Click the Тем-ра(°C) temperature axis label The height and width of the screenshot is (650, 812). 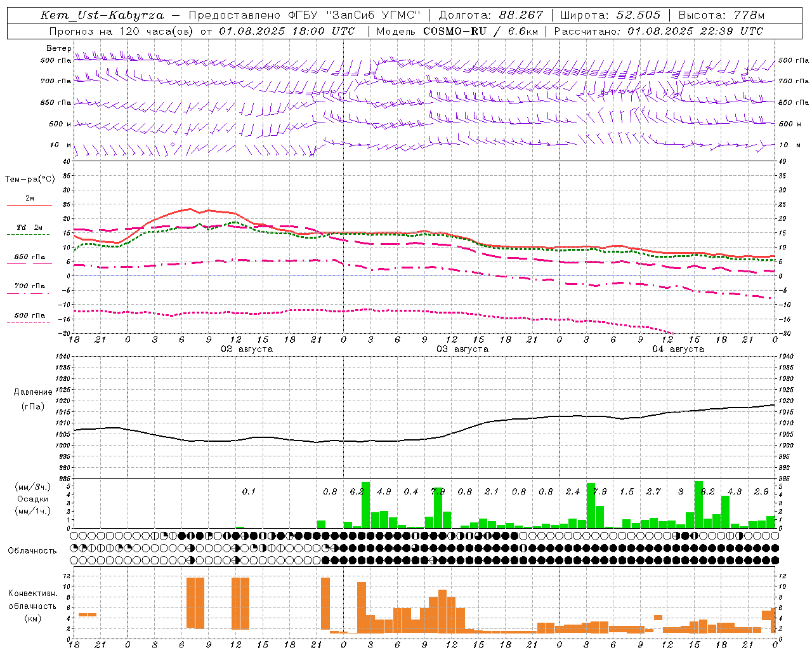point(30,180)
